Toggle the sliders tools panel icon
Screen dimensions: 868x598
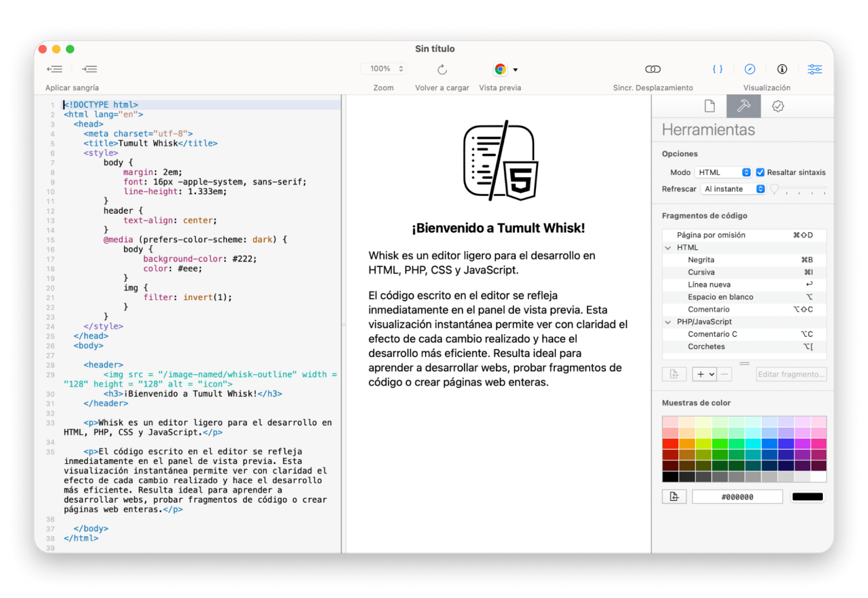[815, 69]
